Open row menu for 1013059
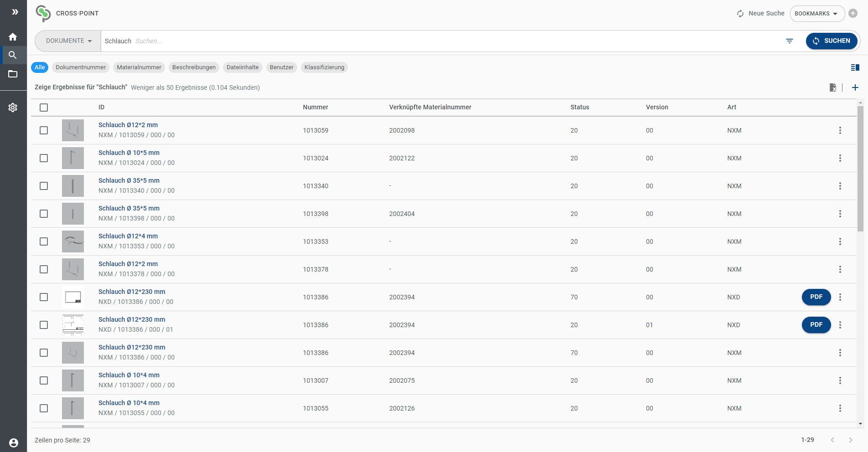The image size is (868, 452). pyautogui.click(x=840, y=130)
